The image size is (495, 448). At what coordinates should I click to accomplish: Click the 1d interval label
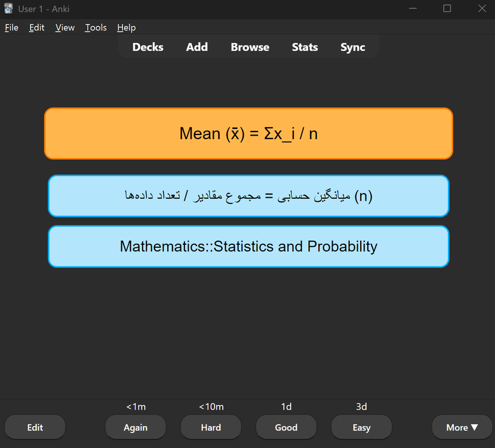pos(287,407)
